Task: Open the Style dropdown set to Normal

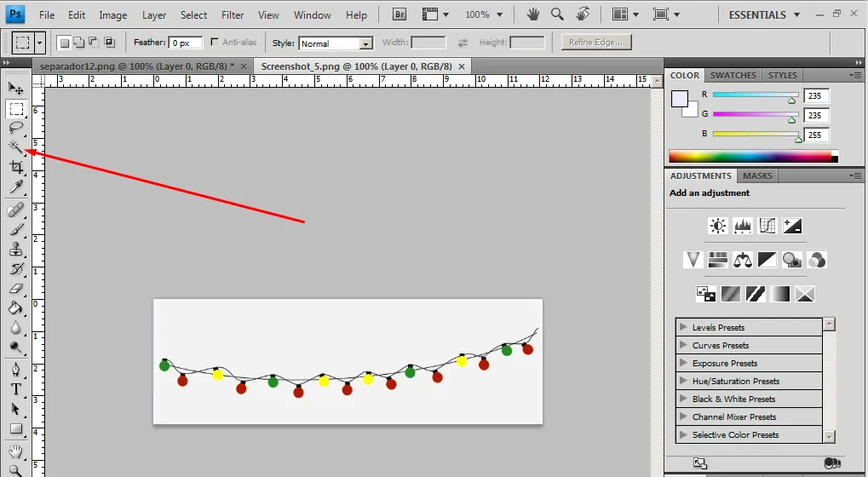Action: 336,43
